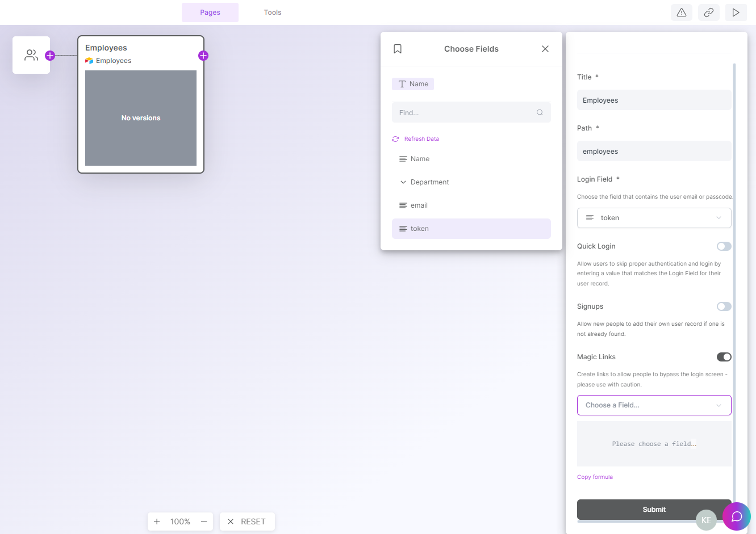Screen dimensions: 756x534
Task: Click the RESET zoom button
Action: pos(247,522)
